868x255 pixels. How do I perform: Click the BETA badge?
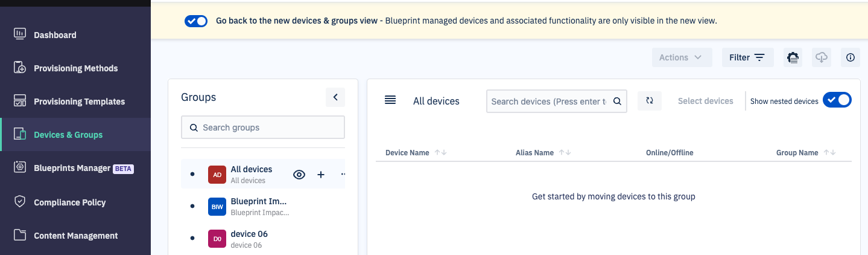coord(123,169)
